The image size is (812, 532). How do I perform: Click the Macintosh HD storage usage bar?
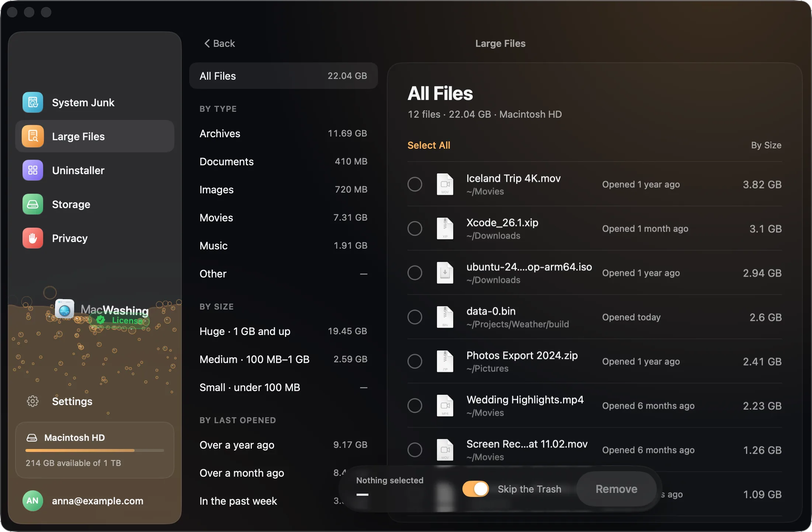pos(95,450)
